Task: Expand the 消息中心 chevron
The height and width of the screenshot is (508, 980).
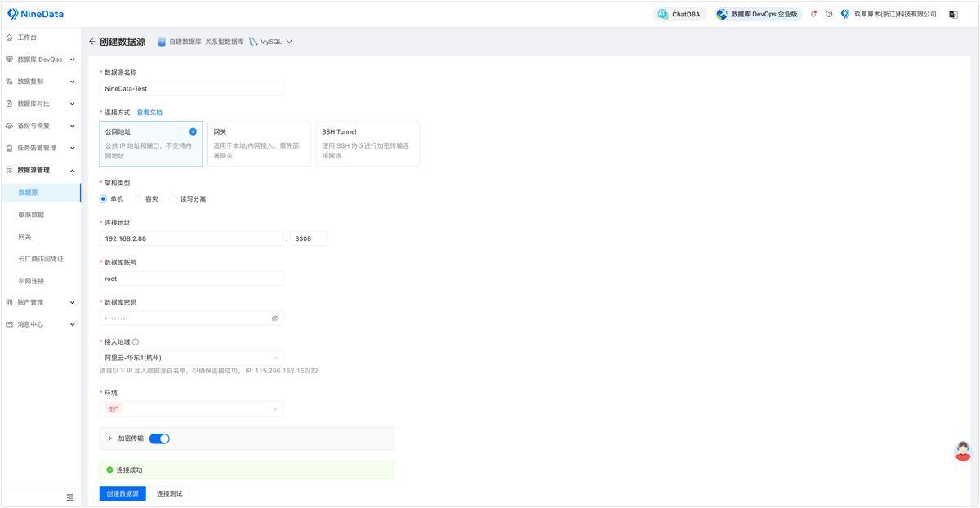Action: click(72, 324)
